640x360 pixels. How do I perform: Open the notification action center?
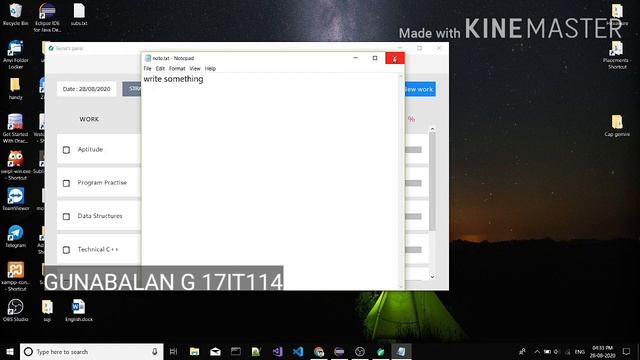coord(626,351)
